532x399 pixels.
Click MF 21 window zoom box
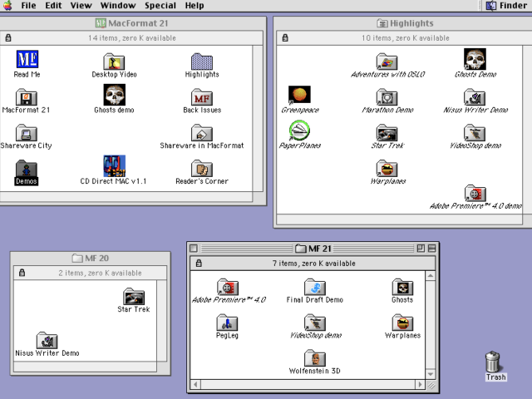[x=421, y=249]
